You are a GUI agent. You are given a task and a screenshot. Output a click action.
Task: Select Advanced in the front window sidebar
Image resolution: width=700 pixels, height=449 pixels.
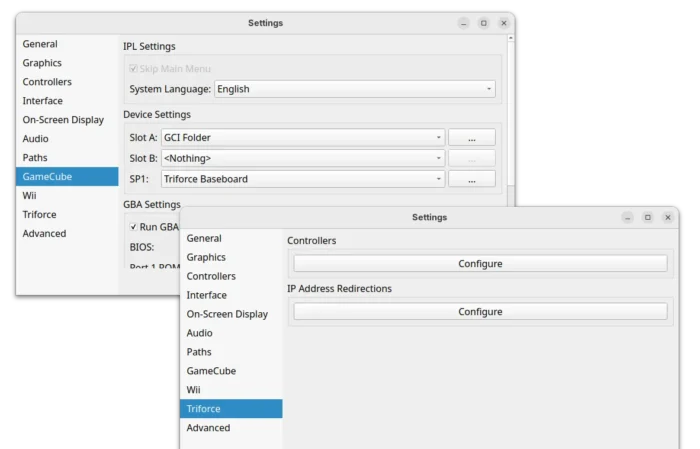coord(208,428)
